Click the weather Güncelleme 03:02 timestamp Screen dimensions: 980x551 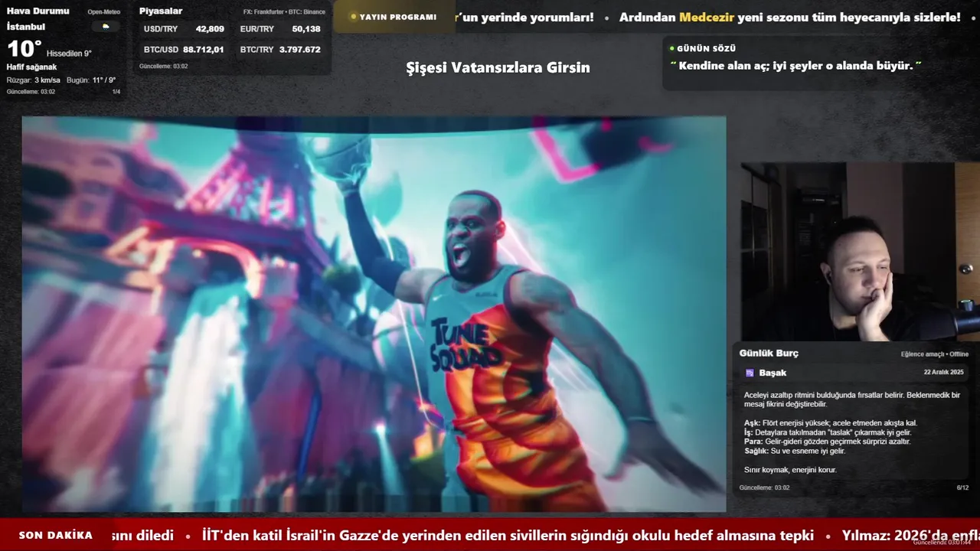coord(31,92)
